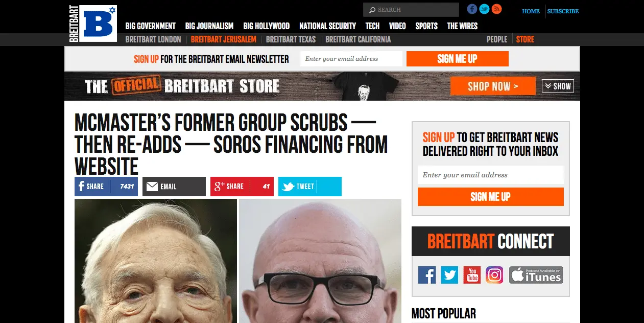Focus the sidebar email address field
This screenshot has height=323, width=644.
click(x=490, y=175)
